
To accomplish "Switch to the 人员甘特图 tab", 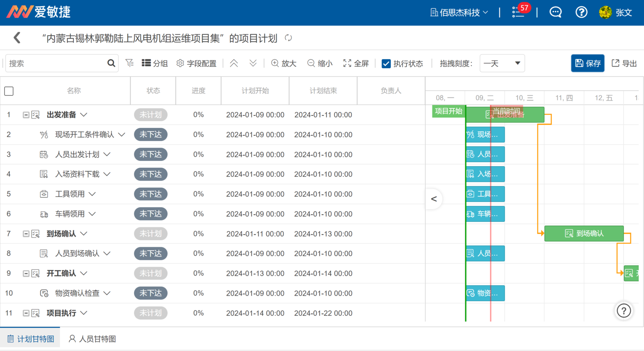I will [x=92, y=339].
